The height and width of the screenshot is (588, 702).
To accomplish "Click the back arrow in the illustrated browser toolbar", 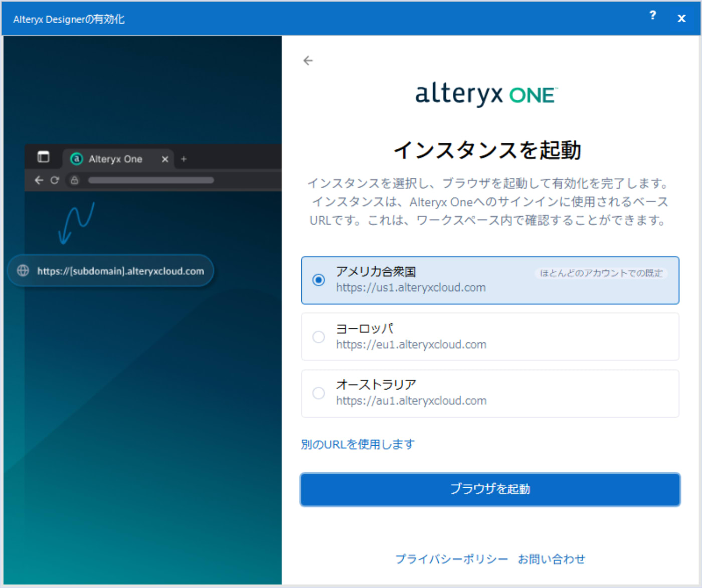I will click(x=39, y=180).
